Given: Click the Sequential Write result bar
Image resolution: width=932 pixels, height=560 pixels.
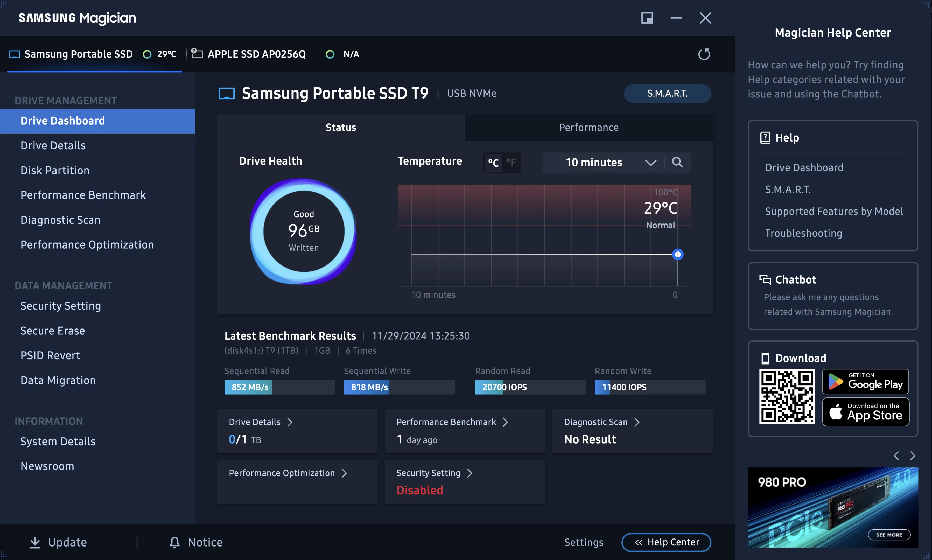Looking at the screenshot, I should pos(399,387).
